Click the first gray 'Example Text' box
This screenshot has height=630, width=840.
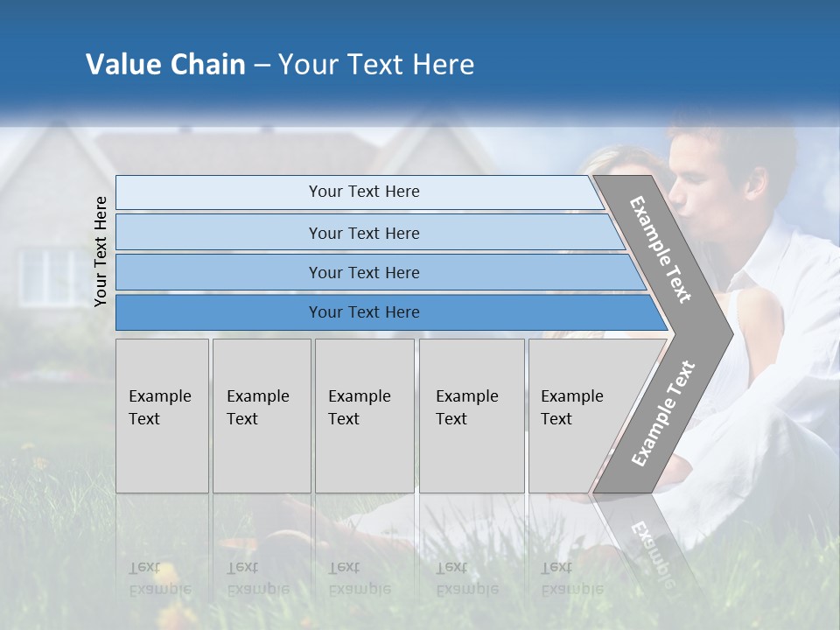pyautogui.click(x=163, y=416)
